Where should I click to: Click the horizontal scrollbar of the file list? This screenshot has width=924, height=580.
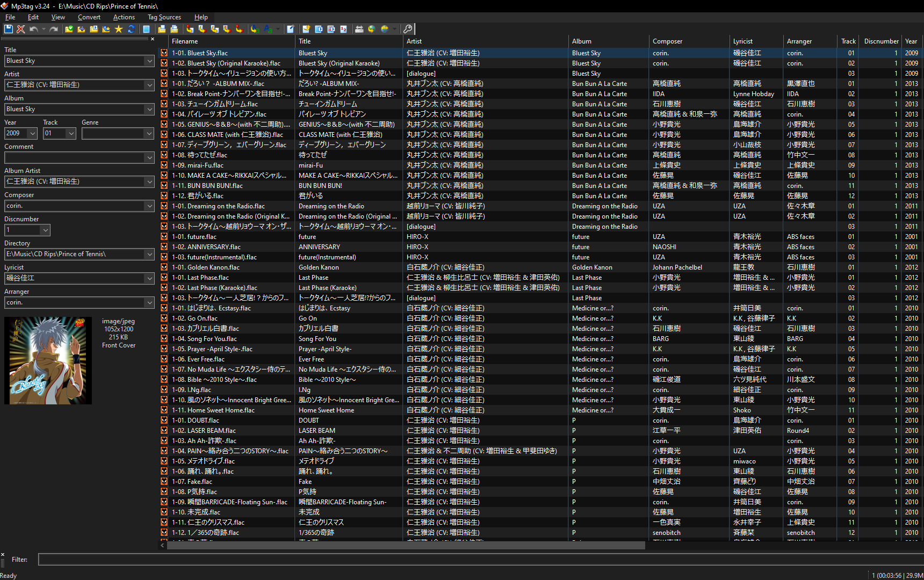[x=406, y=545]
